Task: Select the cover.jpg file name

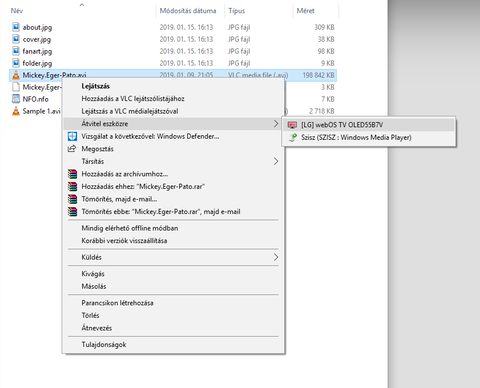Action: (37, 39)
